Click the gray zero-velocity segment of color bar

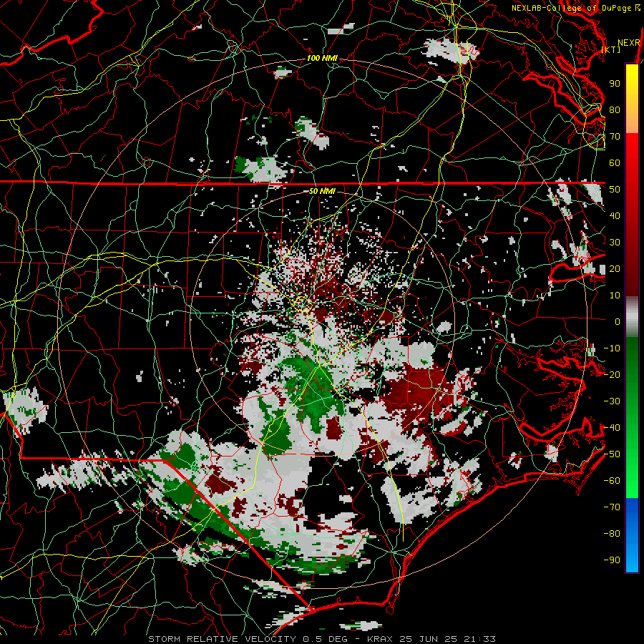pos(632,317)
